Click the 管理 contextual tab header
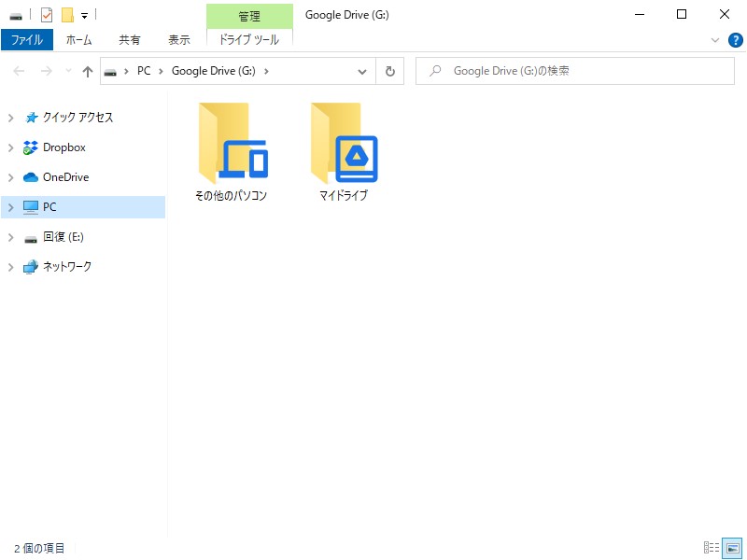 click(x=249, y=17)
